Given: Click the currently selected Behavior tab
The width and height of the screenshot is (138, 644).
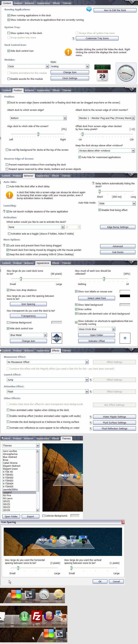Looking at the screenshot, I should click(29, 176).
